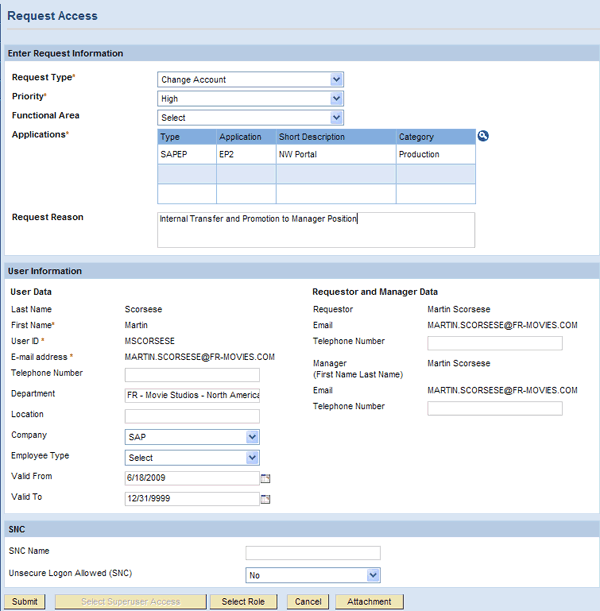
Task: Click the SNC Name input field
Action: 313,553
